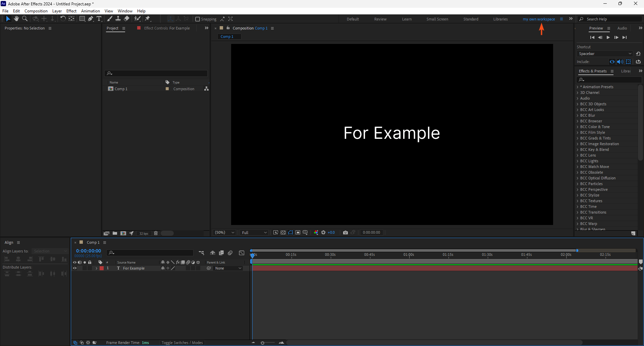Open the Full resolution dropdown

click(254, 232)
